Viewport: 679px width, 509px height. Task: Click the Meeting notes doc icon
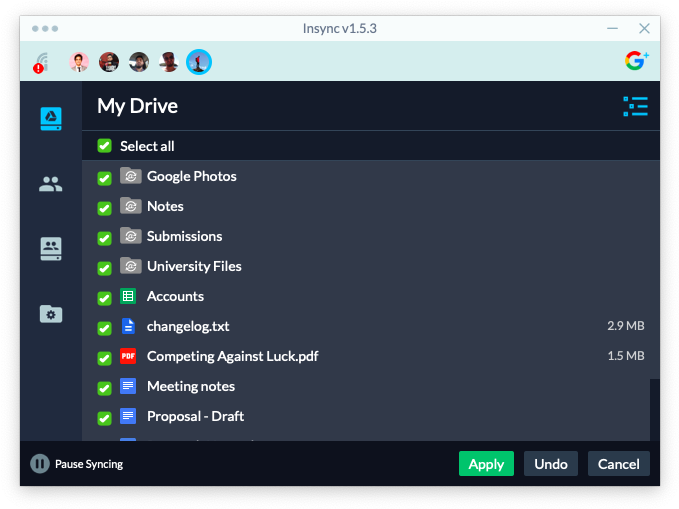tap(128, 386)
